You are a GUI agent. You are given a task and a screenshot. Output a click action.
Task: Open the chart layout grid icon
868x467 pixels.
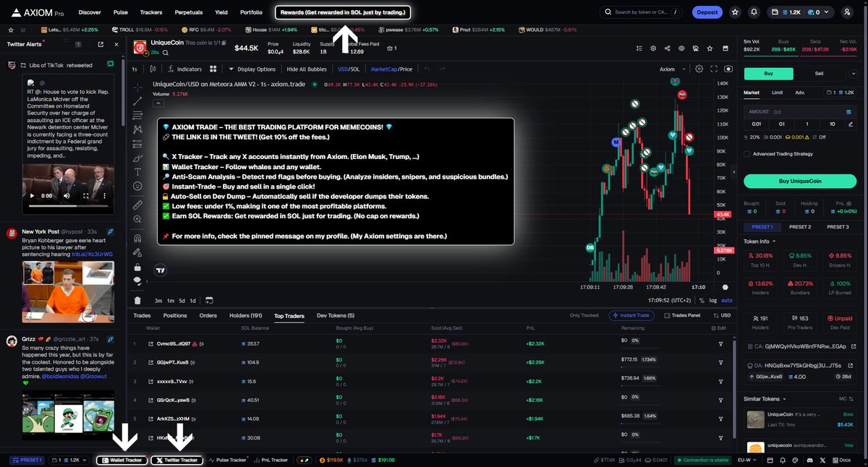213,69
